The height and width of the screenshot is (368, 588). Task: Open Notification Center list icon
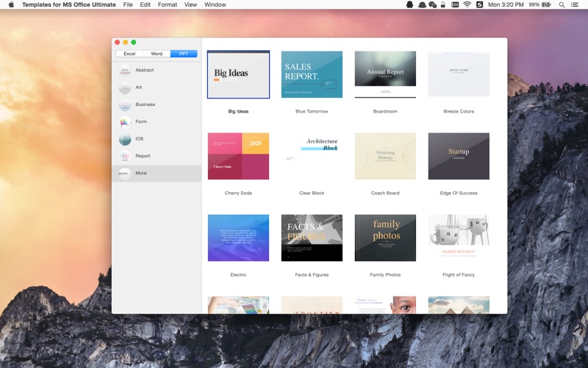[x=575, y=5]
